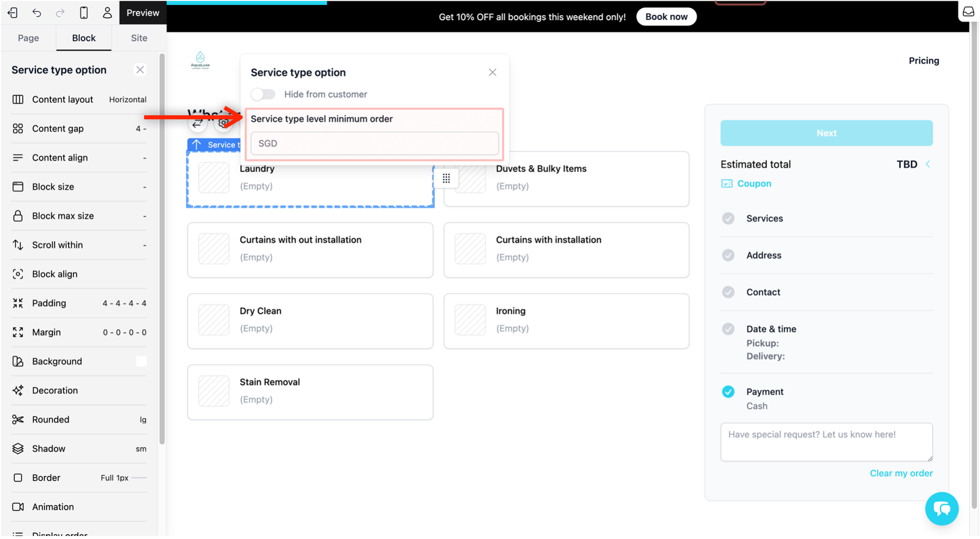Switch to the mobile device preview icon
The height and width of the screenshot is (539, 980).
coord(84,12)
